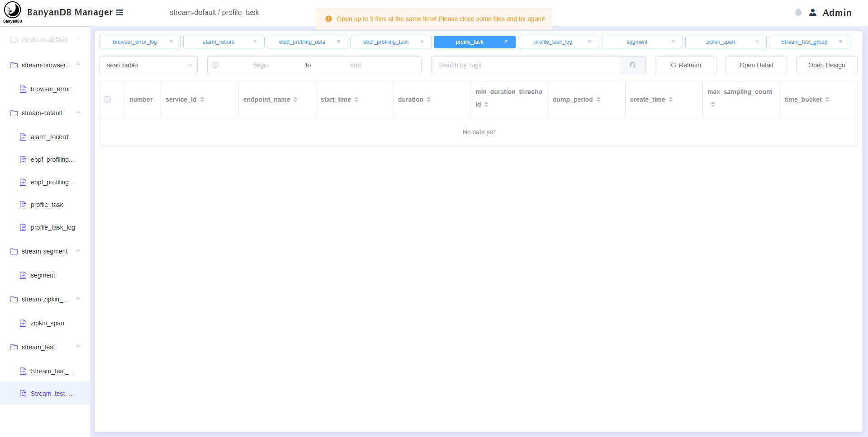Collapse the stream-browser group chevron

click(78, 65)
